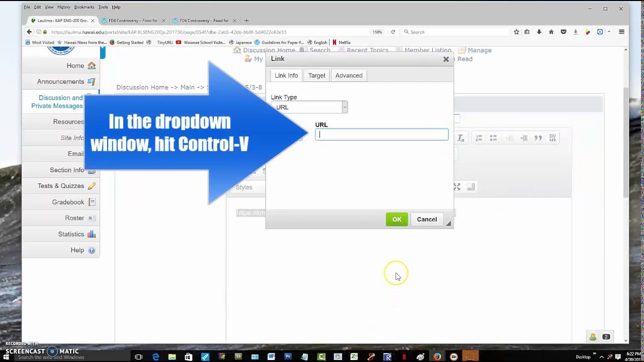Open the Downloads arrow in the toolbar
This screenshot has height=362, width=644.
click(539, 32)
